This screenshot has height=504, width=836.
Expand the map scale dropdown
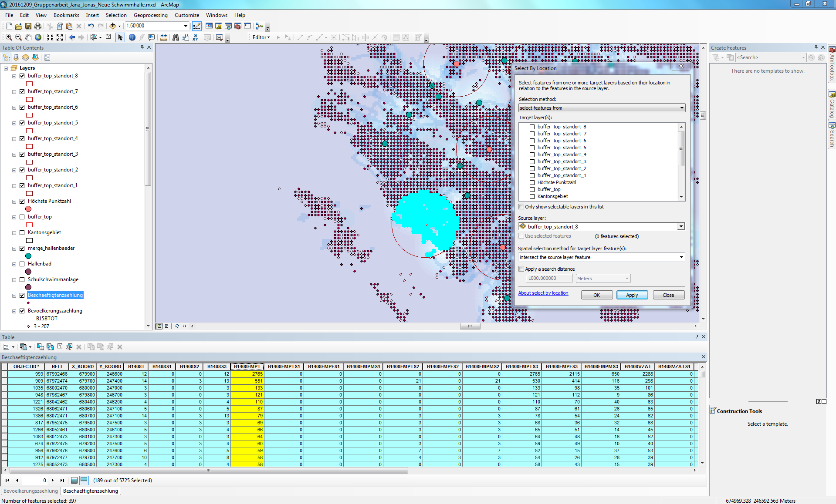click(186, 26)
